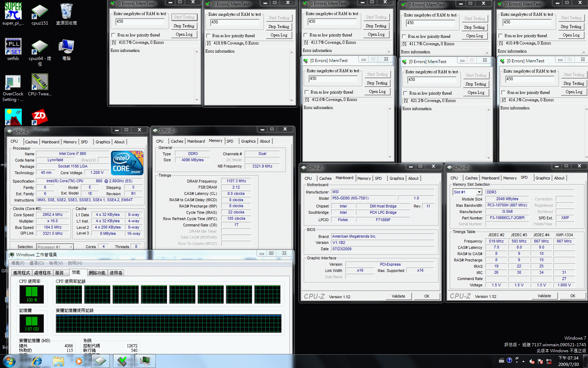Click the Show Desktop strip beside the clock
This screenshot has height=368, width=588.
pyautogui.click(x=585, y=361)
